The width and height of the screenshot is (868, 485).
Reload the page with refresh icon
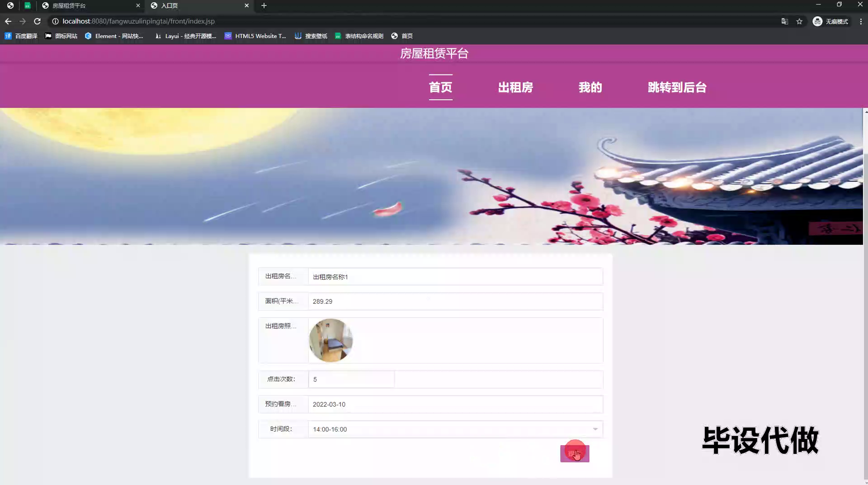38,21
